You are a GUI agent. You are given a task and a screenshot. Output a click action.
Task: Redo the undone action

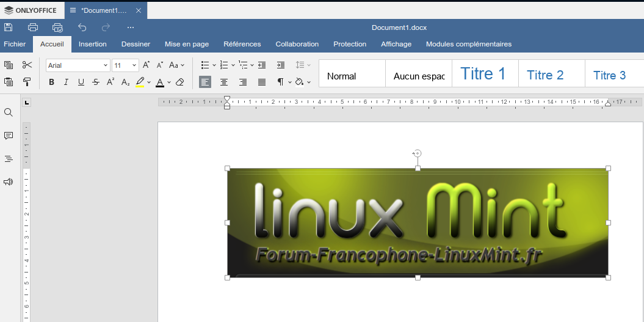[106, 27]
